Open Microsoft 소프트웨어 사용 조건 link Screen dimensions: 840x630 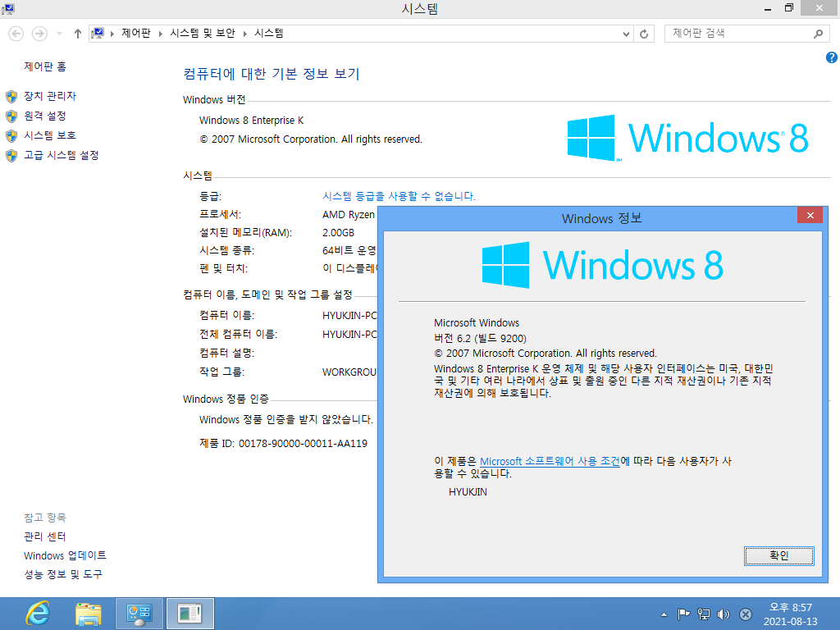click(550, 461)
